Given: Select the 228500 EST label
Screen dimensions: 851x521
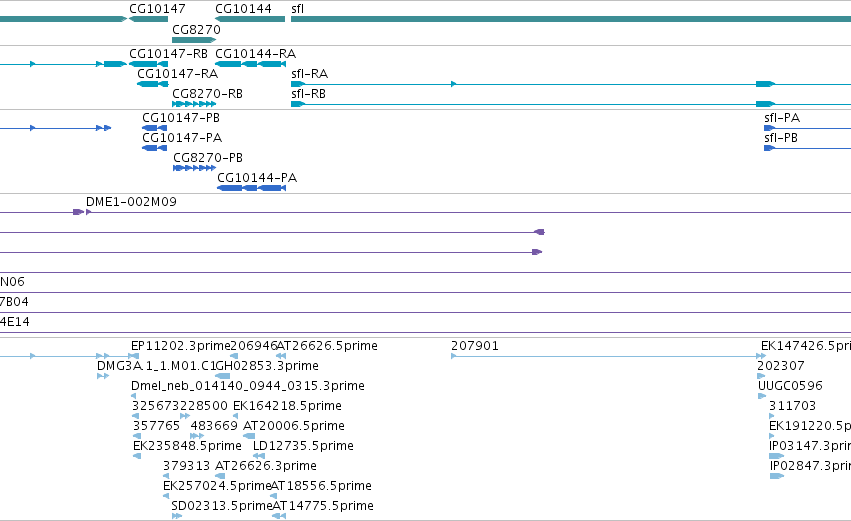Looking at the screenshot, I should point(204,406).
